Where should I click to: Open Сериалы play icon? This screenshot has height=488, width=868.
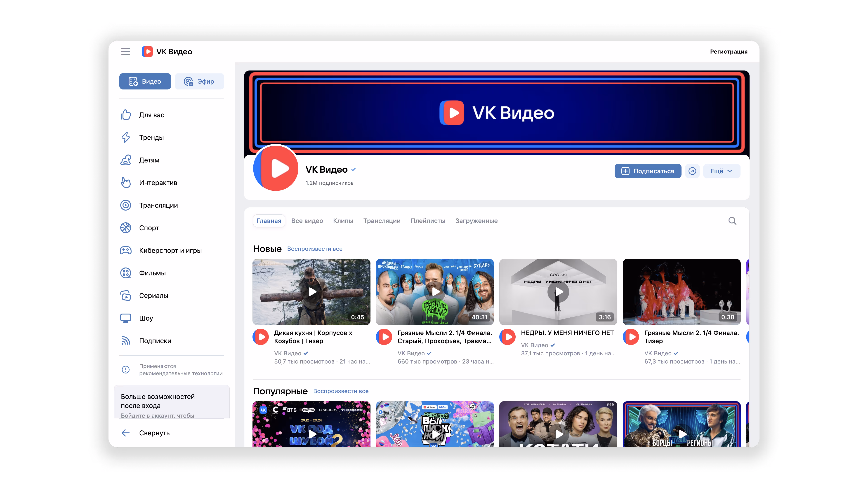pos(126,296)
